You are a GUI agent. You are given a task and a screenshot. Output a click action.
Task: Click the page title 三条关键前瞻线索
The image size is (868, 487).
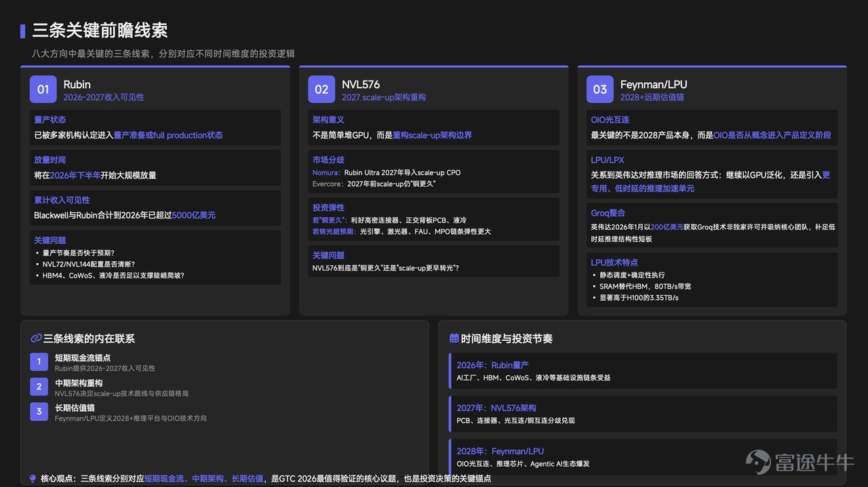[x=100, y=31]
